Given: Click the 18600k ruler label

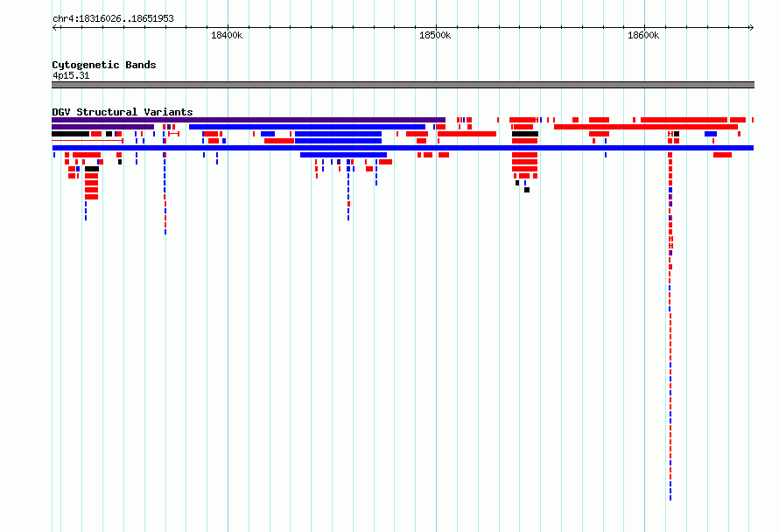Looking at the screenshot, I should (x=643, y=35).
